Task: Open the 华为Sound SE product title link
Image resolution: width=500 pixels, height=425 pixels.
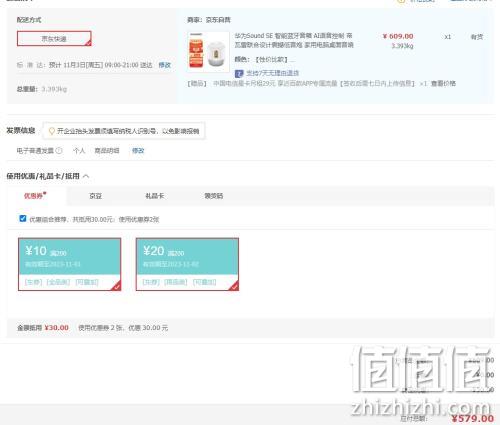Action: 294,40
